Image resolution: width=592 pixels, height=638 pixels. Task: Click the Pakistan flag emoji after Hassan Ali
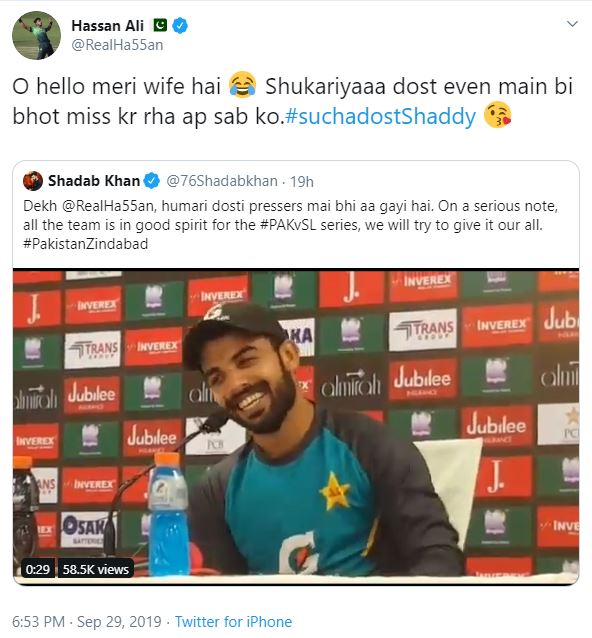point(160,25)
